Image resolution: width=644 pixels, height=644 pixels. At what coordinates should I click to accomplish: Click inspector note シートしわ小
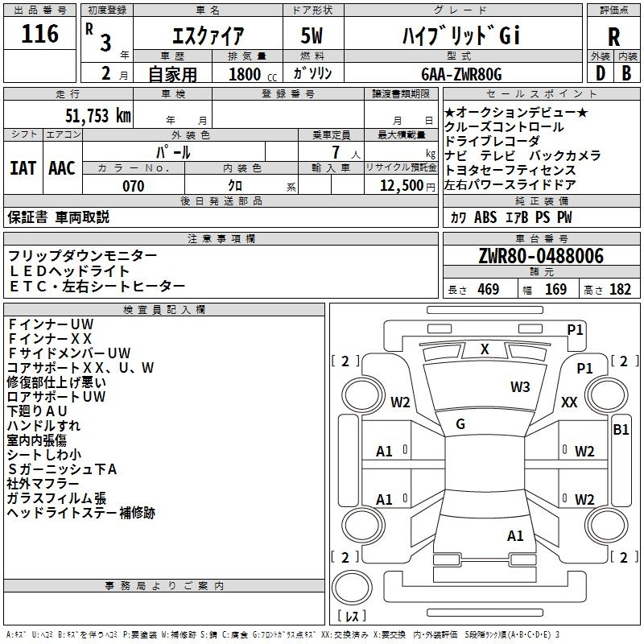click(44, 455)
